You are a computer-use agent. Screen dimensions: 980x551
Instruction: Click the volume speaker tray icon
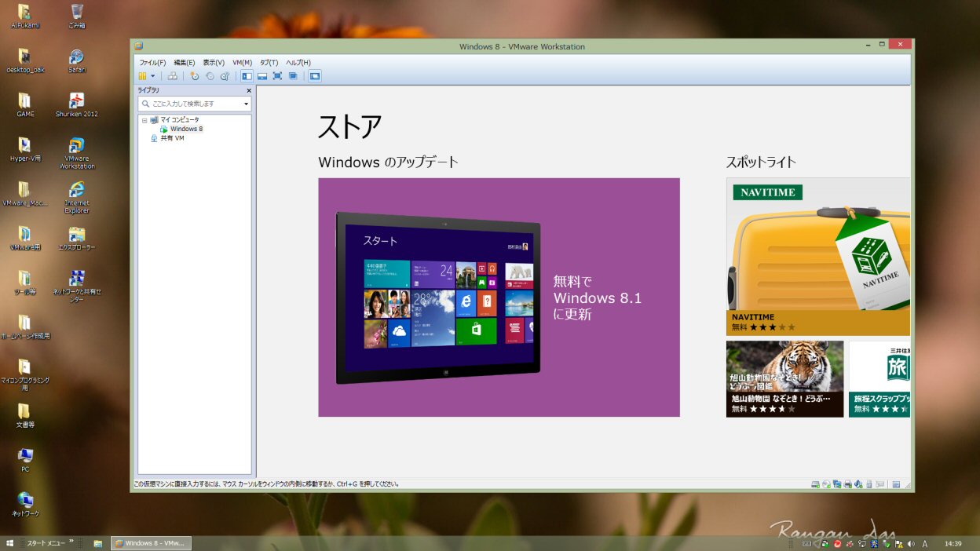click(911, 543)
